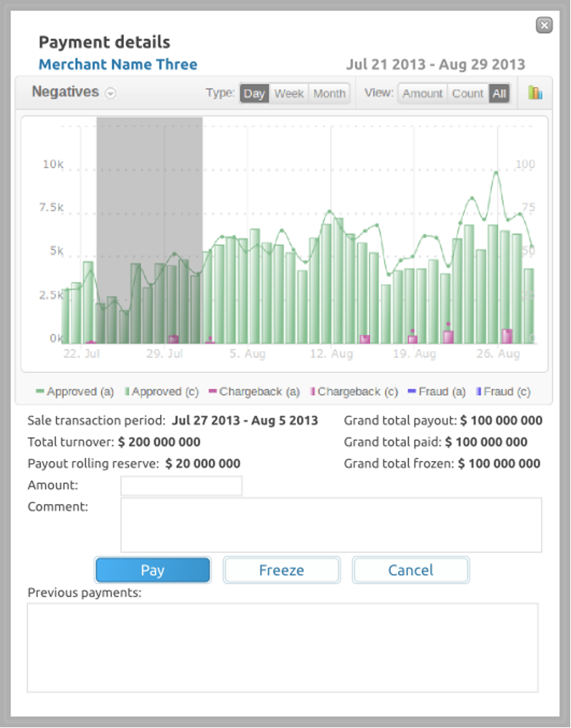Screen dimensions: 571x728
Task: Close the Payment details dialog
Action: 544,26
